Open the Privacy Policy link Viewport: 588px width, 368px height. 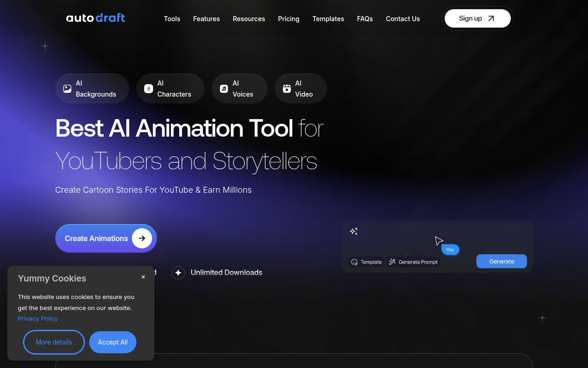tap(38, 318)
